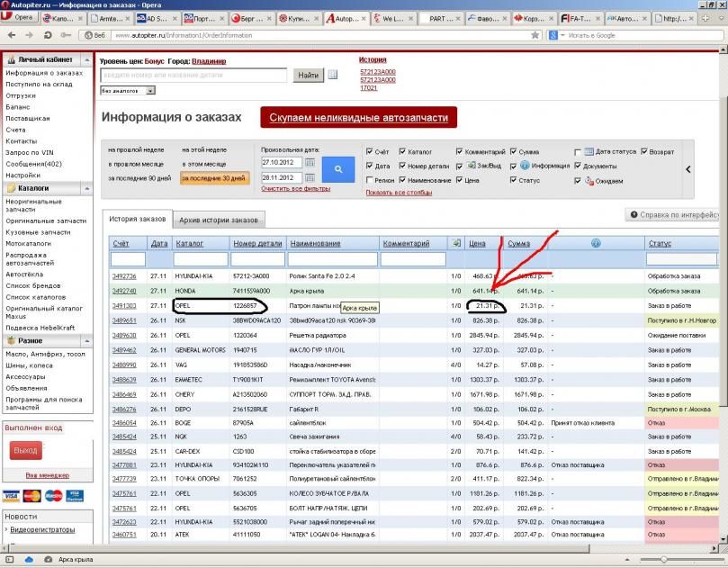The height and width of the screenshot is (568, 728).
Task: Open the calendar icon for end date 28.11.2012
Action: (x=310, y=177)
